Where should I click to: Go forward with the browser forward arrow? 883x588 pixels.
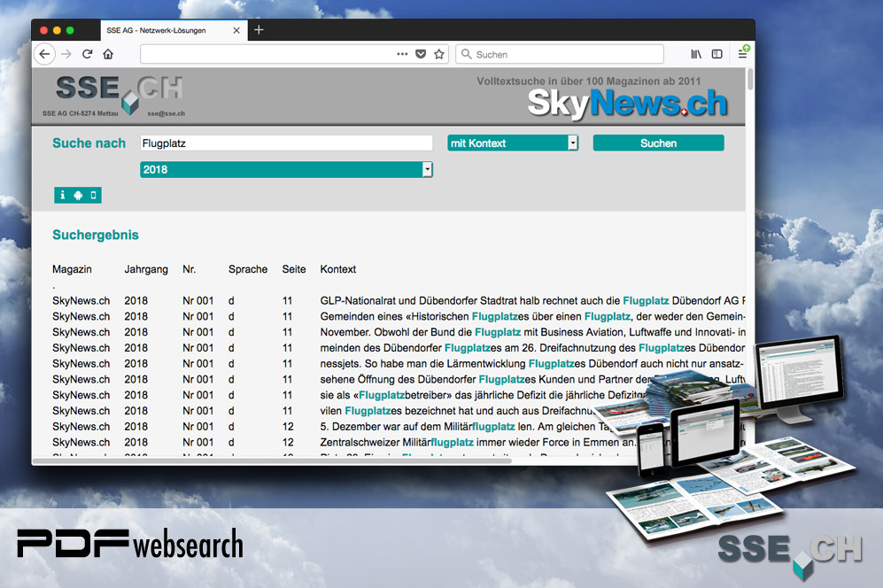pos(66,54)
